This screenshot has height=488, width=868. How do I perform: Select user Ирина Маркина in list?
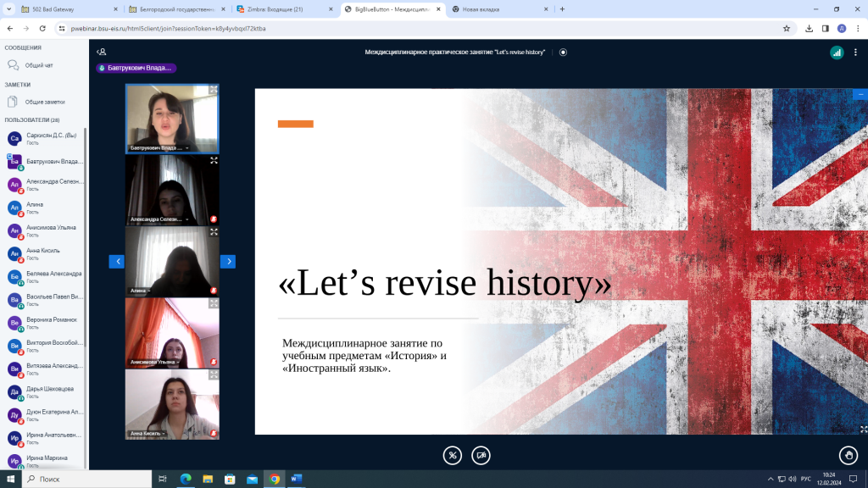pyautogui.click(x=43, y=461)
